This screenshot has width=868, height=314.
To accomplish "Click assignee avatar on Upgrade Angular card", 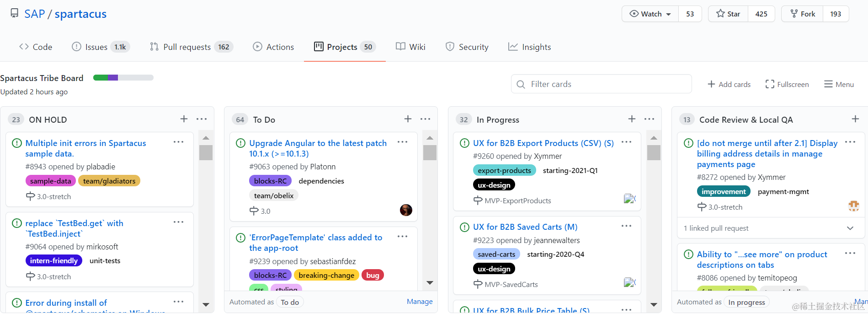I will (406, 210).
